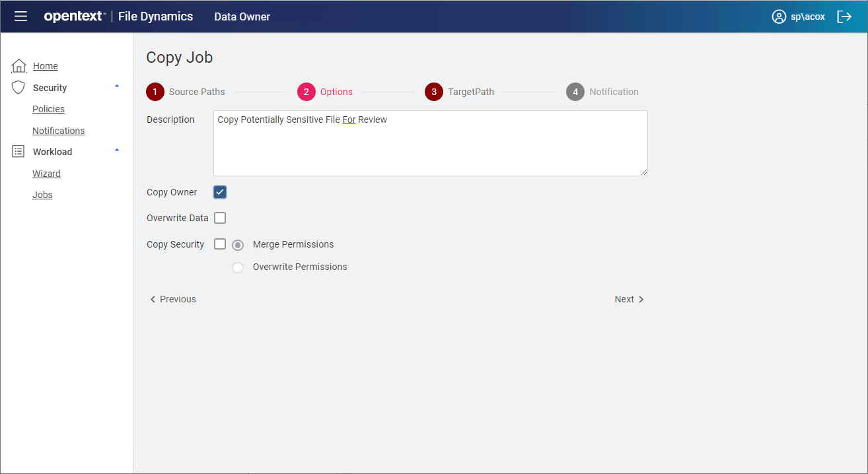Select the Overwrite Permissions radio button
868x474 pixels.
[238, 267]
